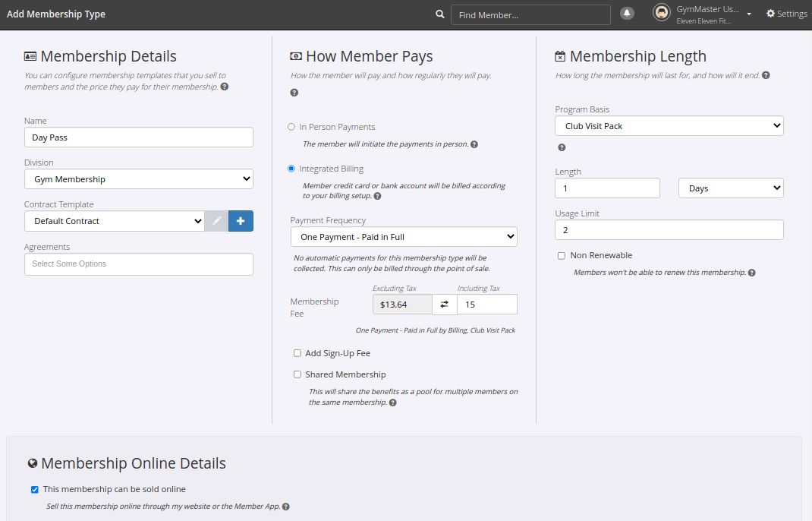Open the notifications bell
Screen dimensions: 812x521
627,14
